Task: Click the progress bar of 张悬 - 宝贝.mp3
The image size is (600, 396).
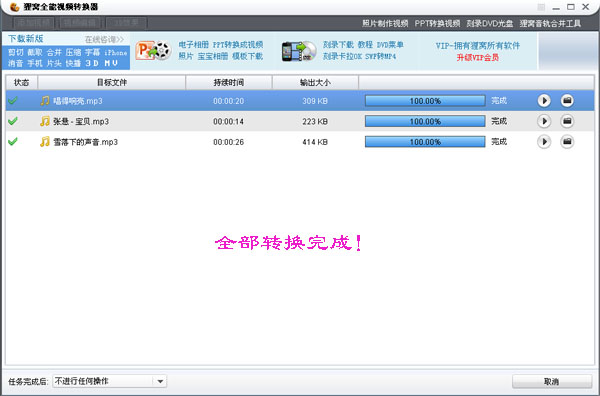Action: (425, 121)
